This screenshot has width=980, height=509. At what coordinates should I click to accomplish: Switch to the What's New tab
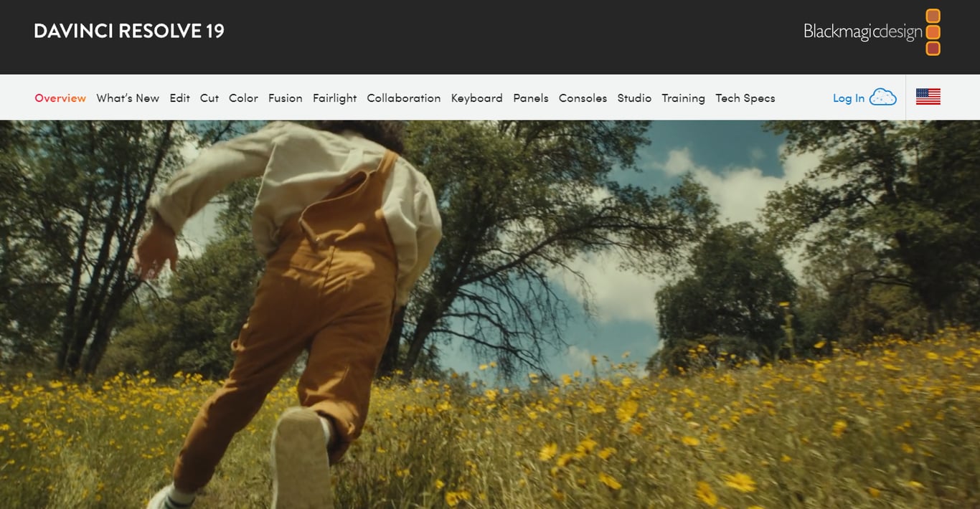coord(128,98)
